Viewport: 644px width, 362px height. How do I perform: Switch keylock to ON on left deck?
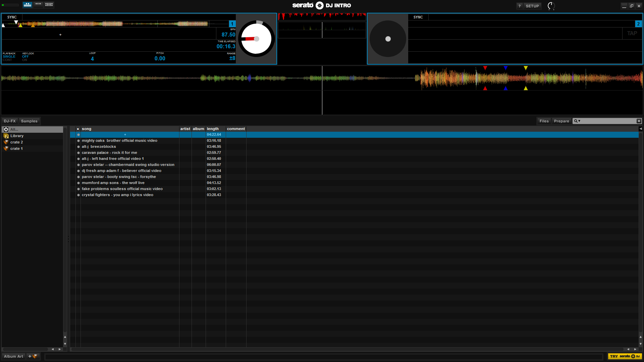pyautogui.click(x=24, y=60)
